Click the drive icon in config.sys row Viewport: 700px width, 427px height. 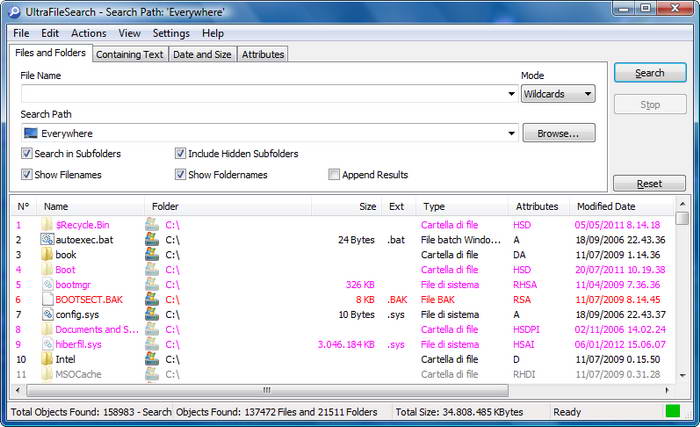(152, 314)
